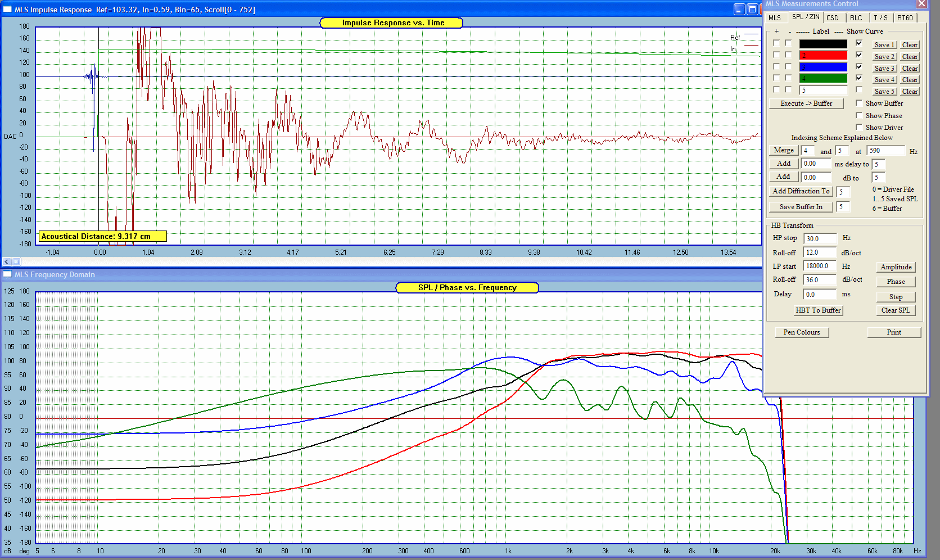This screenshot has height=560, width=940.
Task: Click the Step button
Action: click(896, 297)
